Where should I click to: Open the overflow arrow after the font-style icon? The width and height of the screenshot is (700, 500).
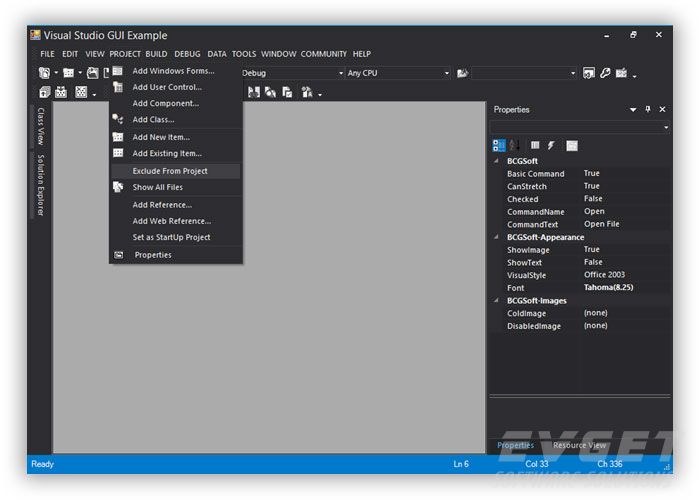pos(320,95)
